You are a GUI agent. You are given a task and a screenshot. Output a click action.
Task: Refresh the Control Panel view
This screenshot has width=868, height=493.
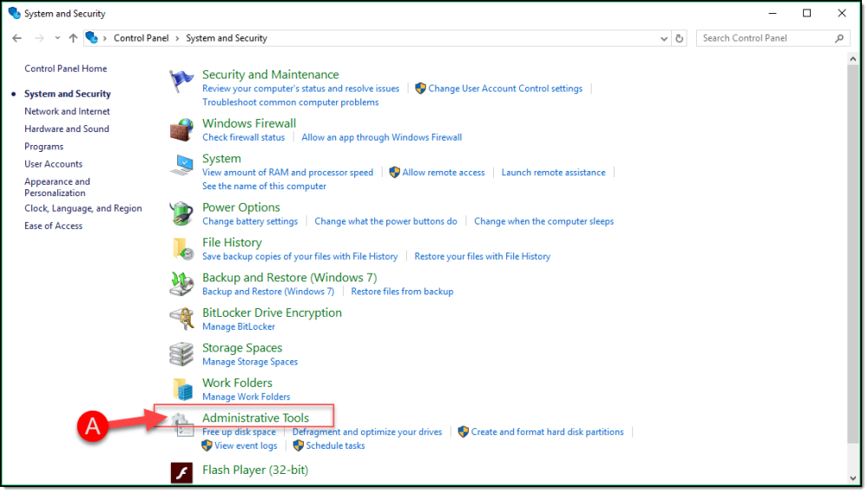(x=680, y=38)
